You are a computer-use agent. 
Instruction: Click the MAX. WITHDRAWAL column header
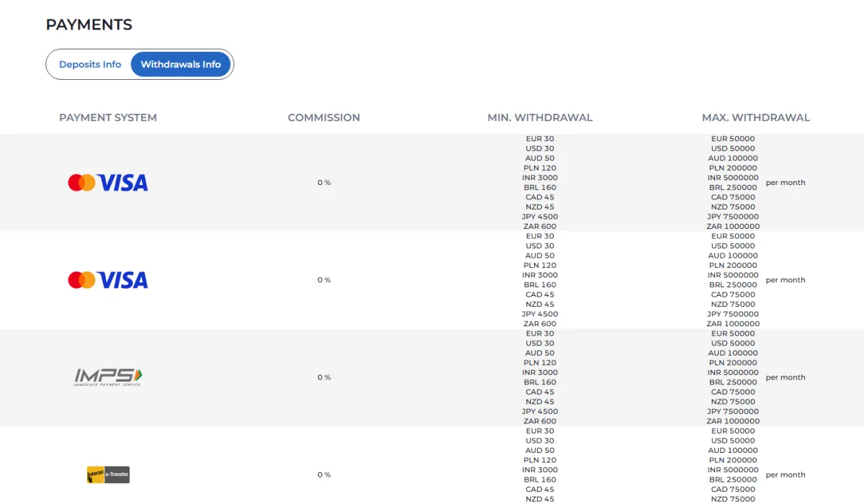coord(756,117)
